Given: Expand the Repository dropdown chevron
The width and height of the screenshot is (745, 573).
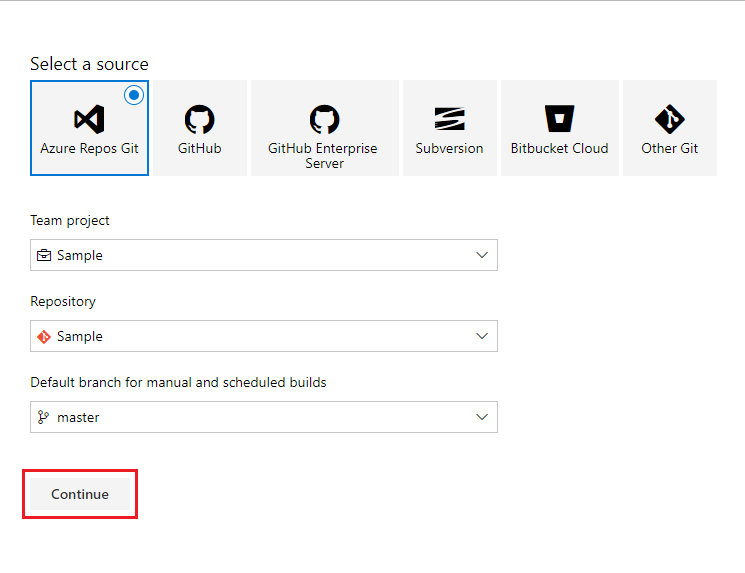Looking at the screenshot, I should [482, 336].
